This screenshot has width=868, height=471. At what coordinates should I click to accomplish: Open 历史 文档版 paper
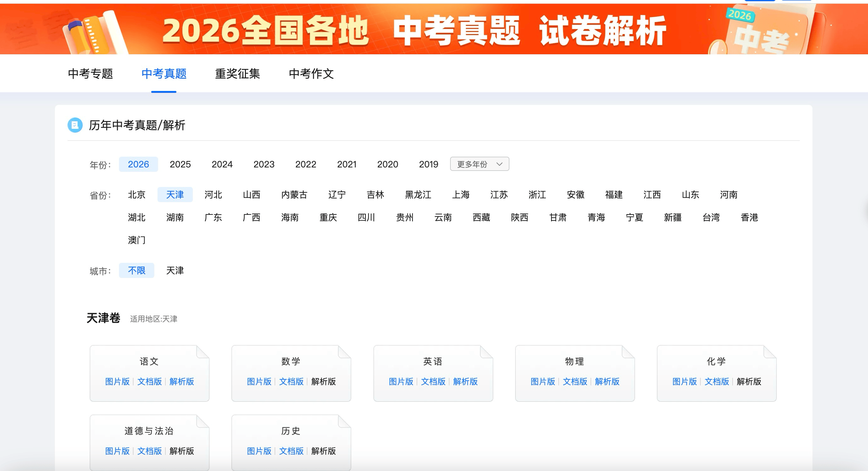click(291, 451)
